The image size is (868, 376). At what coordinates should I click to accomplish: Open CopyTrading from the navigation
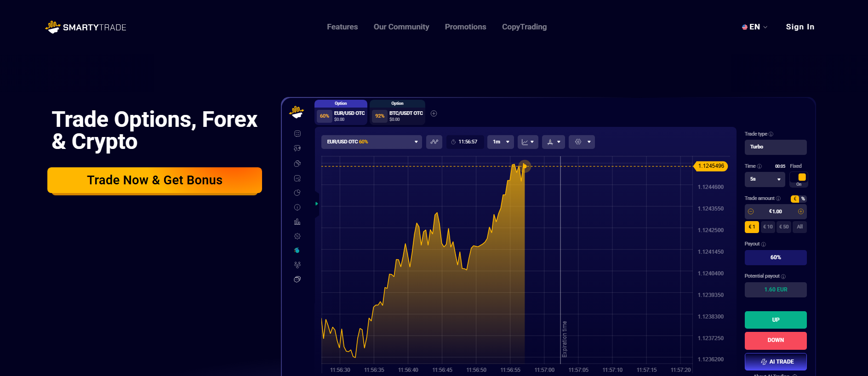pyautogui.click(x=525, y=27)
